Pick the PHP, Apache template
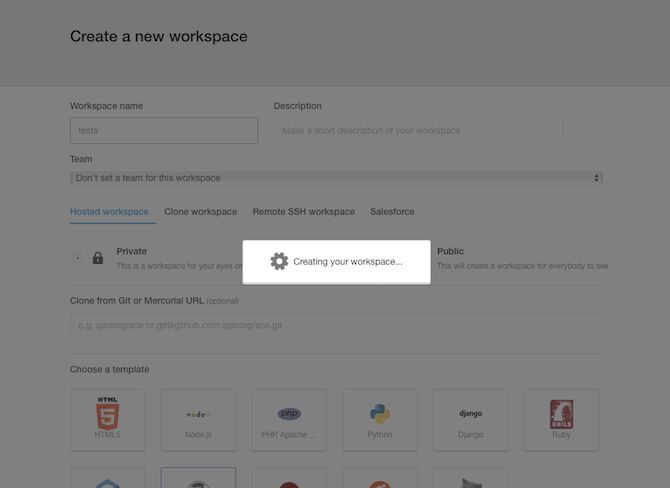Image resolution: width=670 pixels, height=488 pixels. 289,420
